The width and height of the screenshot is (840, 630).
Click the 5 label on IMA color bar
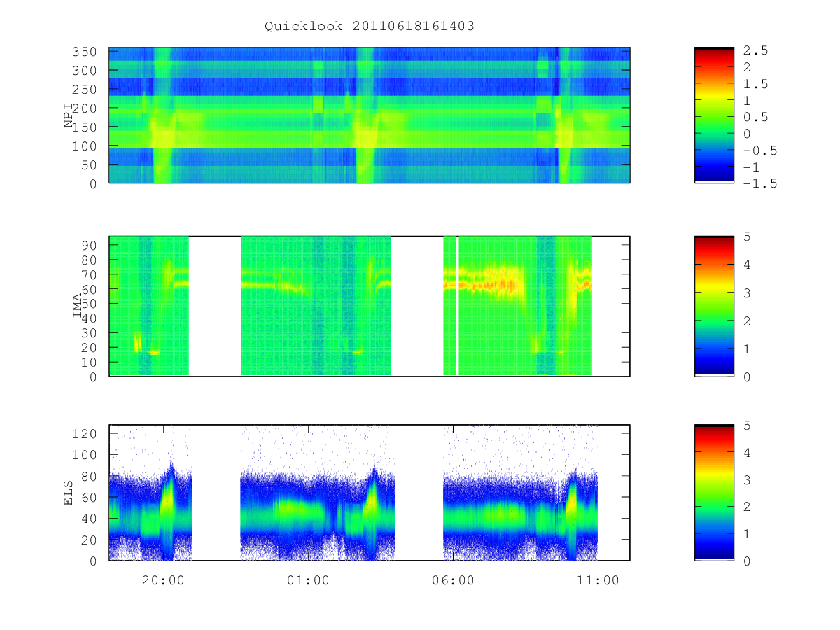(x=747, y=237)
